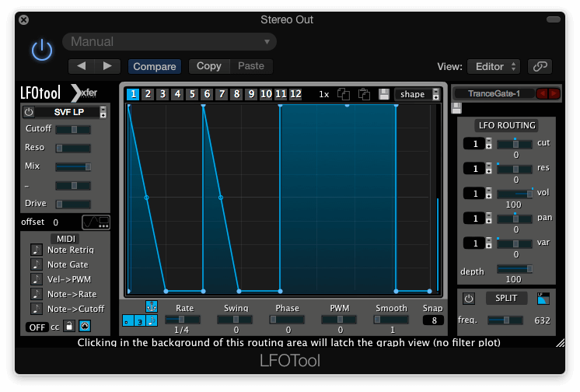Select graph tab 2

(x=148, y=94)
